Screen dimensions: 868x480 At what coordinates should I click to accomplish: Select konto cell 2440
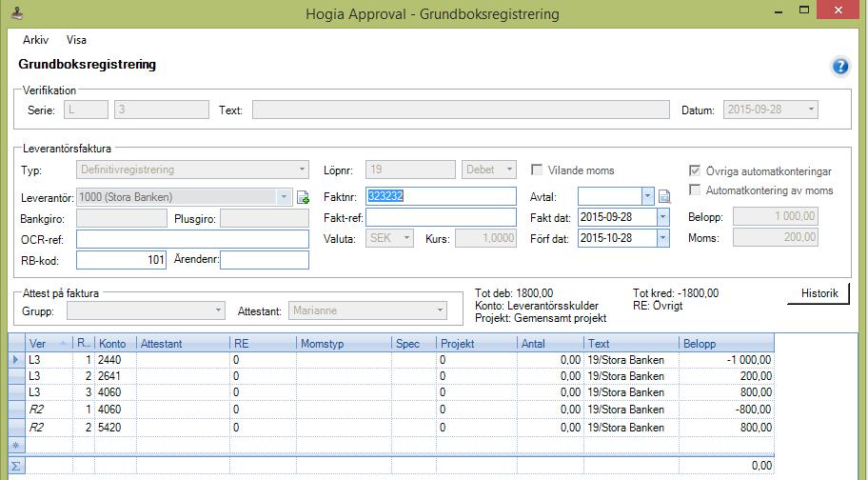[115, 360]
